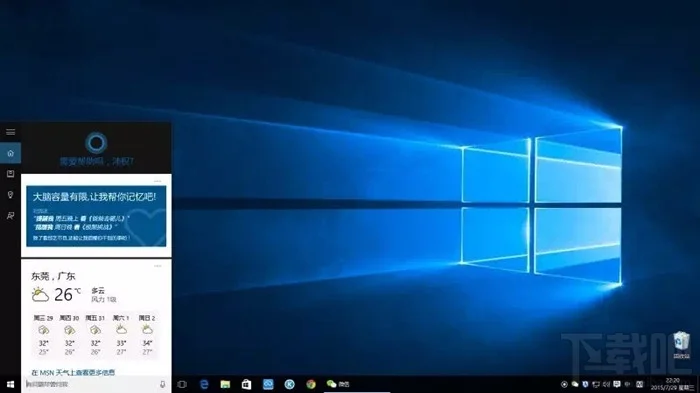Open taskbar clock showing 22:20
Screen dimensions: 700x393
click(x=671, y=384)
